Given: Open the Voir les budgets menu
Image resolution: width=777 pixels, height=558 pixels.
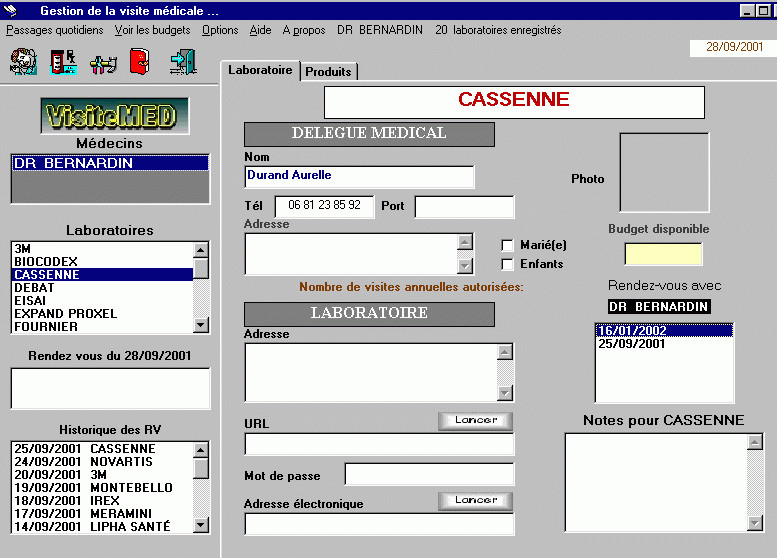Looking at the screenshot, I should point(152,30).
